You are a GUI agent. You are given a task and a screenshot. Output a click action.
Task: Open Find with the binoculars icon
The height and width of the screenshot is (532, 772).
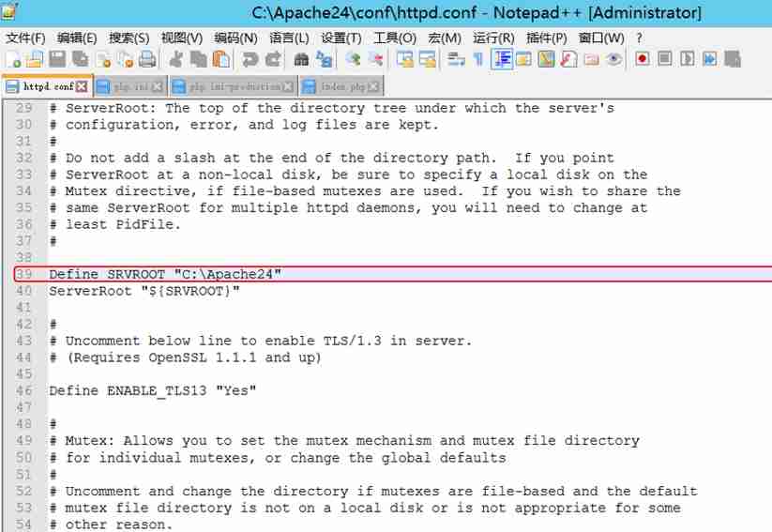click(301, 60)
